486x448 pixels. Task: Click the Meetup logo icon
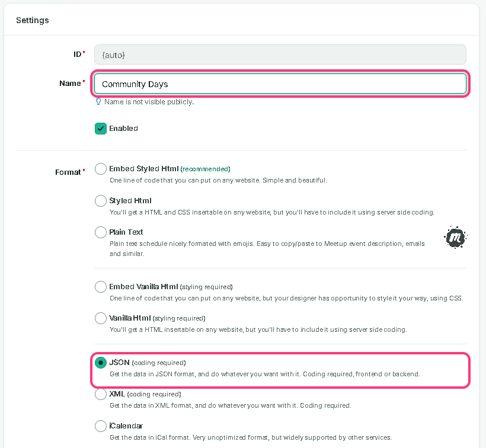[455, 237]
